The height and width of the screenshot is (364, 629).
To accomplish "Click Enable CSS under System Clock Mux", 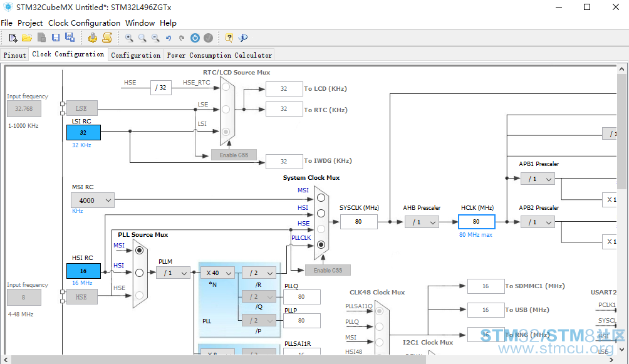I will tap(328, 270).
